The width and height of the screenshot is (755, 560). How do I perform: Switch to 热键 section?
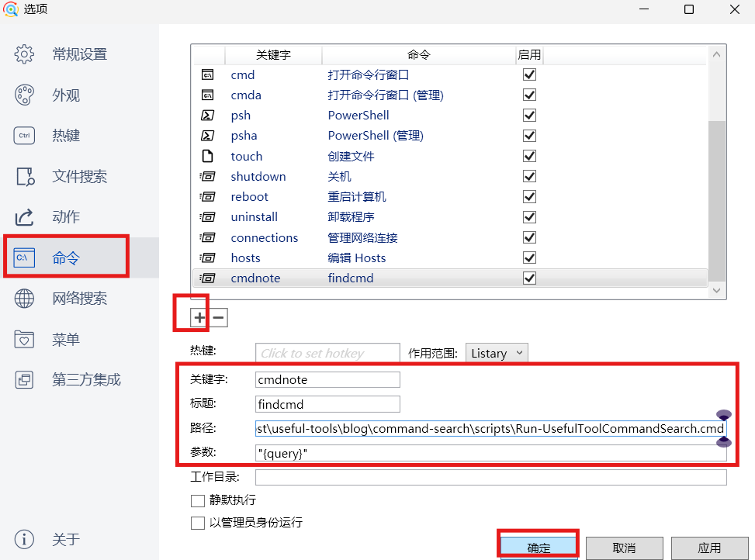[x=66, y=136]
